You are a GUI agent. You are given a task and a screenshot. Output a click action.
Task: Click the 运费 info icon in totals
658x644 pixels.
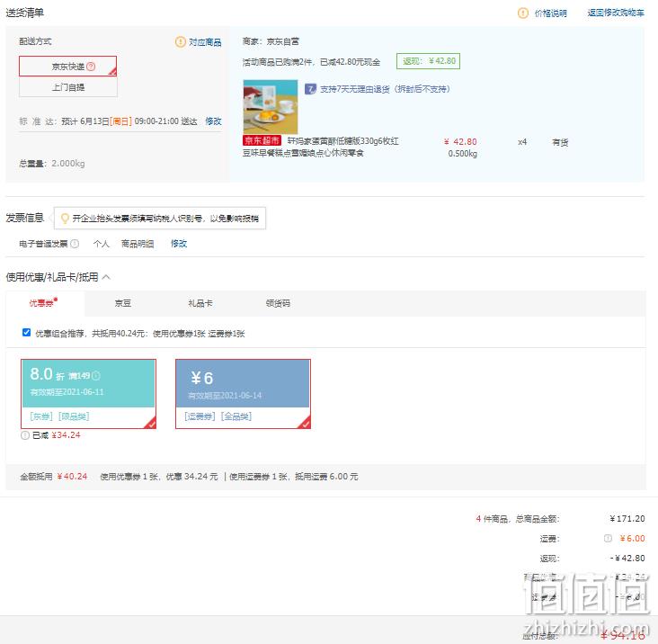[608, 538]
